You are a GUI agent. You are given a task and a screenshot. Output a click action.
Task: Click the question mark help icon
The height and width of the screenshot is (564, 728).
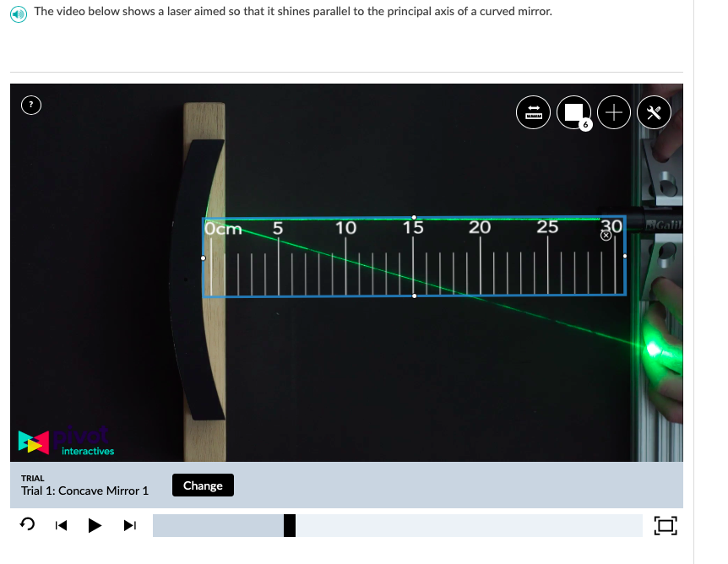click(x=31, y=105)
